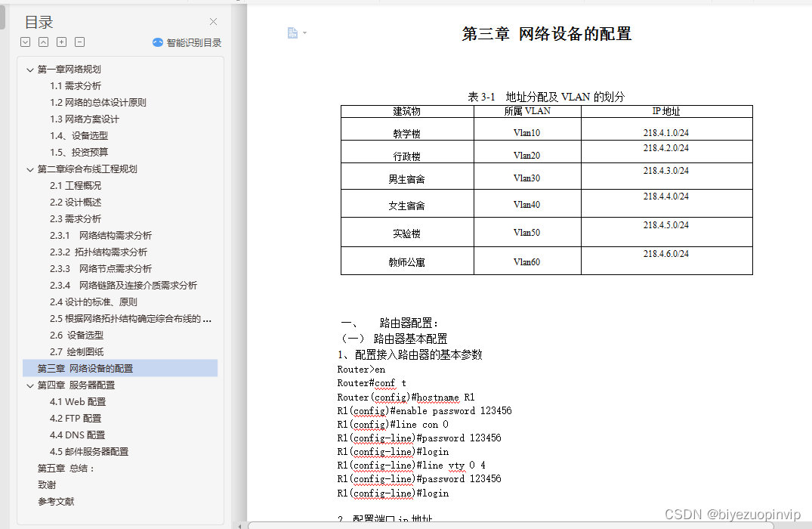Jump to 4.2 FTP 配置
This screenshot has width=812, height=529.
coord(76,418)
